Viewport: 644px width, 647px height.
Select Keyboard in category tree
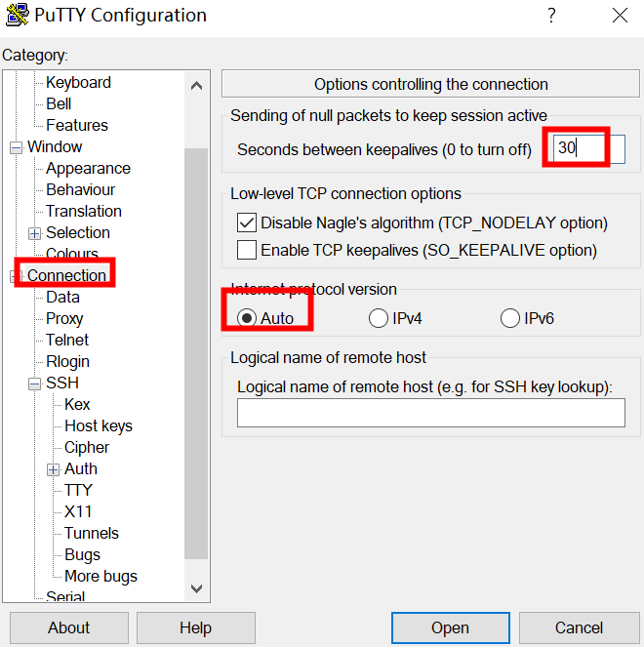click(78, 82)
